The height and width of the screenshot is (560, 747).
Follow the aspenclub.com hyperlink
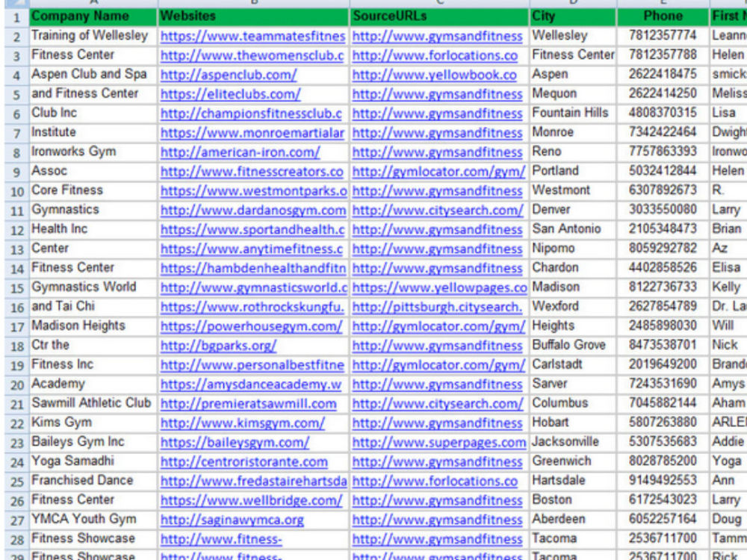pos(229,75)
